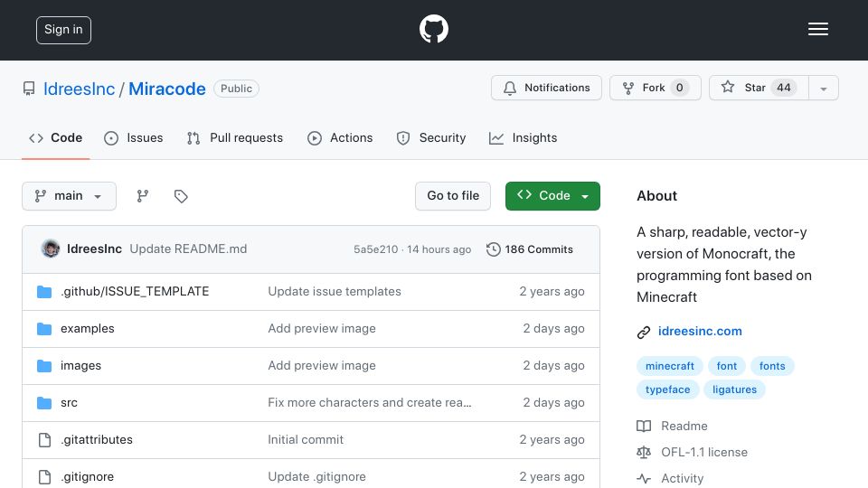Viewport: 868px width, 488px height.
Task: Open the hamburger navigation menu
Action: [x=817, y=29]
